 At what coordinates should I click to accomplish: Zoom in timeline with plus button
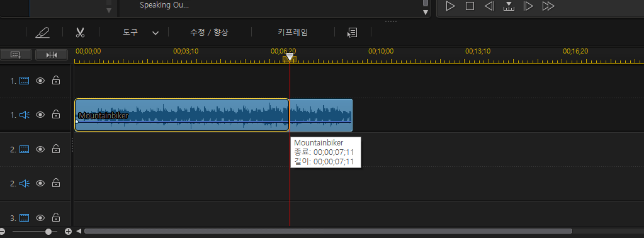coord(68,232)
